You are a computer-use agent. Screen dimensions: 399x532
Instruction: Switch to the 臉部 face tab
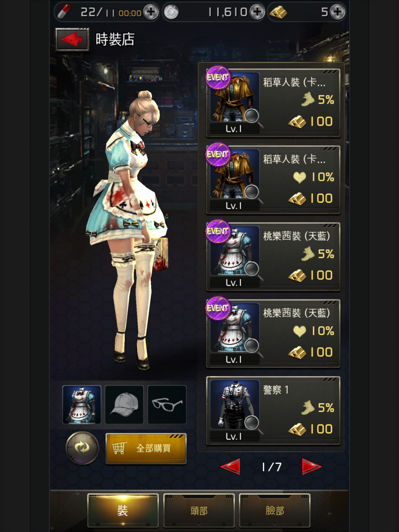tap(275, 510)
